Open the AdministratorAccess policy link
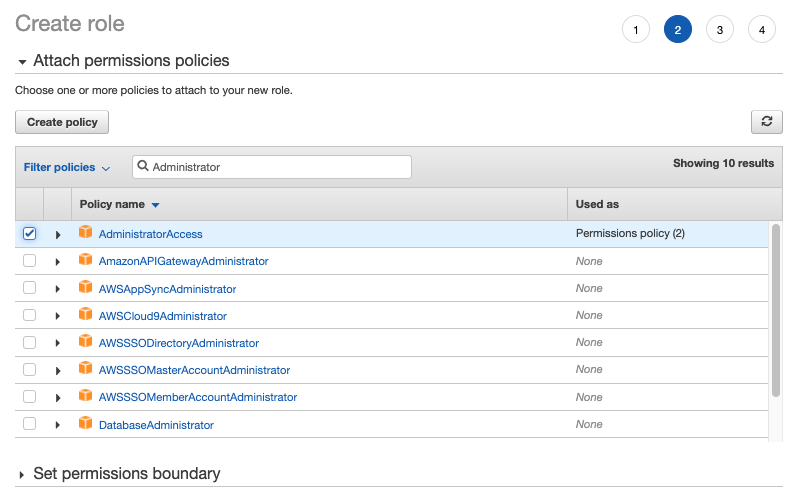Viewport: 800px width, 503px height. point(151,234)
